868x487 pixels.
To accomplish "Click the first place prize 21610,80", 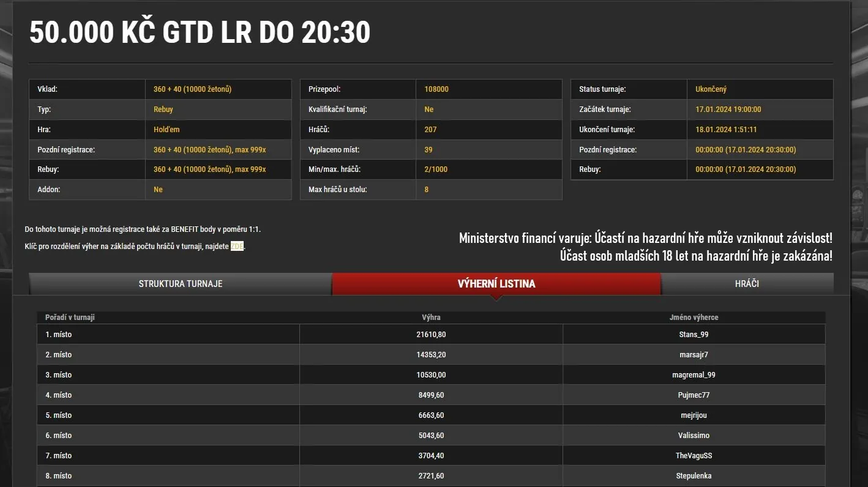I will coord(431,335).
